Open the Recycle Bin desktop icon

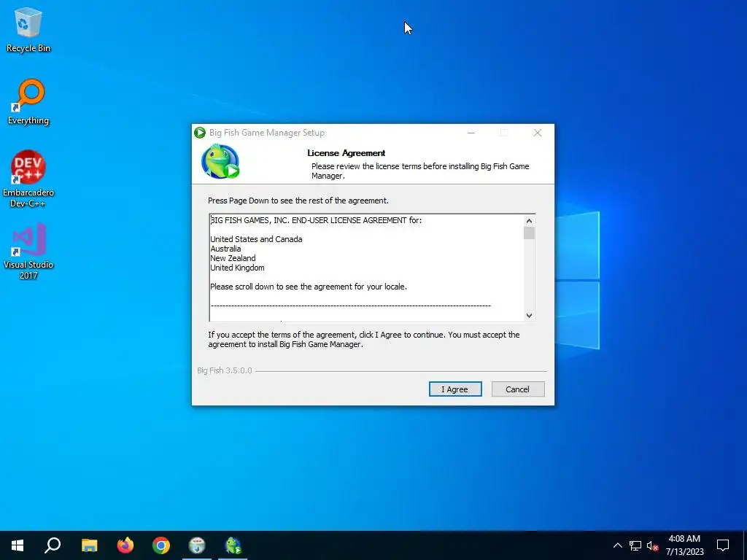tap(28, 30)
